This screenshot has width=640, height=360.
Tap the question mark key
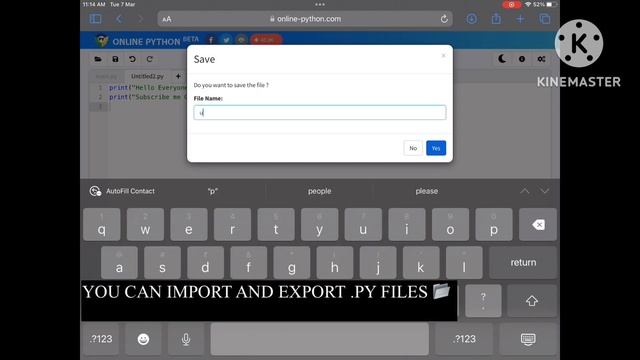tap(483, 301)
